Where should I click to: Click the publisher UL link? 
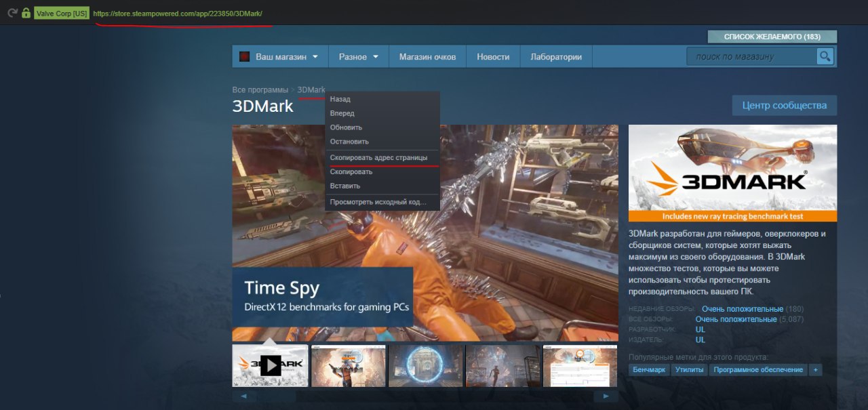coord(701,340)
